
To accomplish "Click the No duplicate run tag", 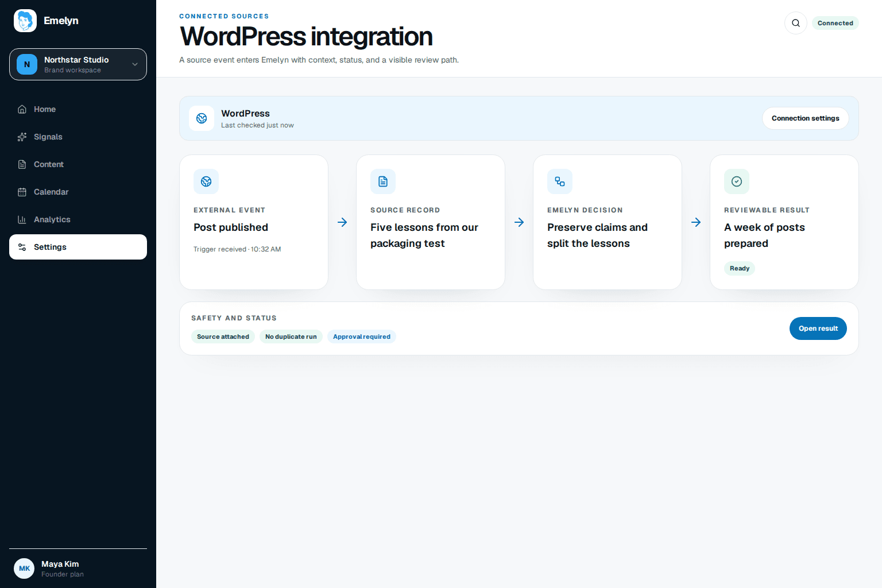I will click(291, 336).
